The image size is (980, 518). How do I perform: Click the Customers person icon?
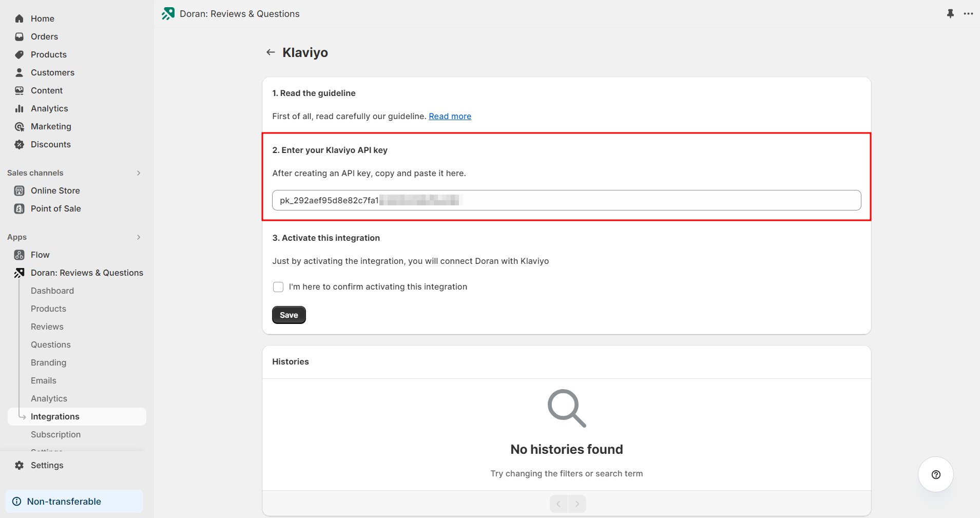click(x=20, y=72)
